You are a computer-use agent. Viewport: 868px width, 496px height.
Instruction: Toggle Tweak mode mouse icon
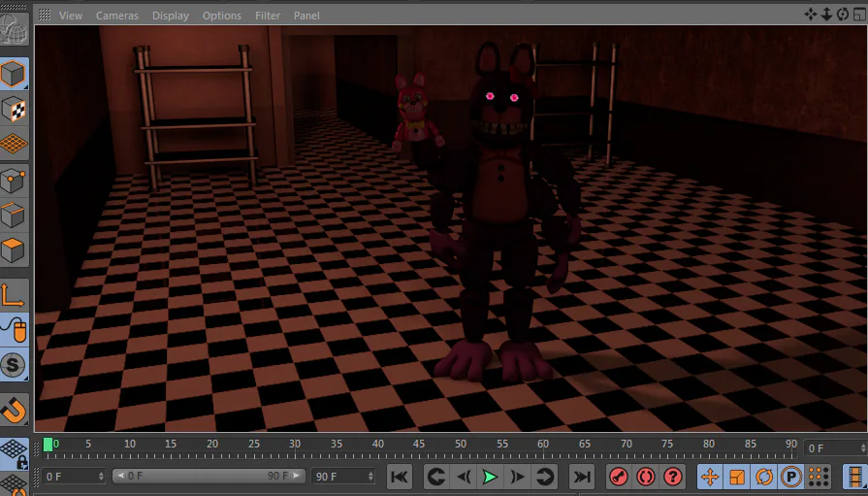coord(14,330)
